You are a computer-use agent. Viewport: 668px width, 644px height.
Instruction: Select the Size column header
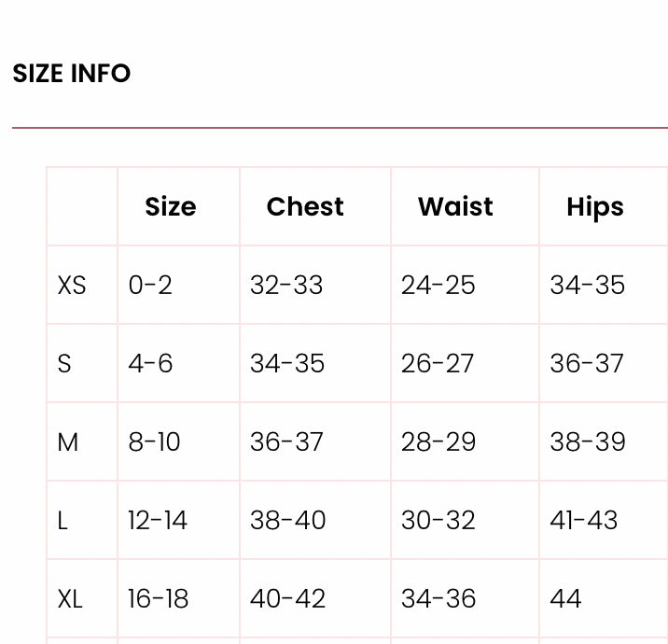(x=171, y=206)
